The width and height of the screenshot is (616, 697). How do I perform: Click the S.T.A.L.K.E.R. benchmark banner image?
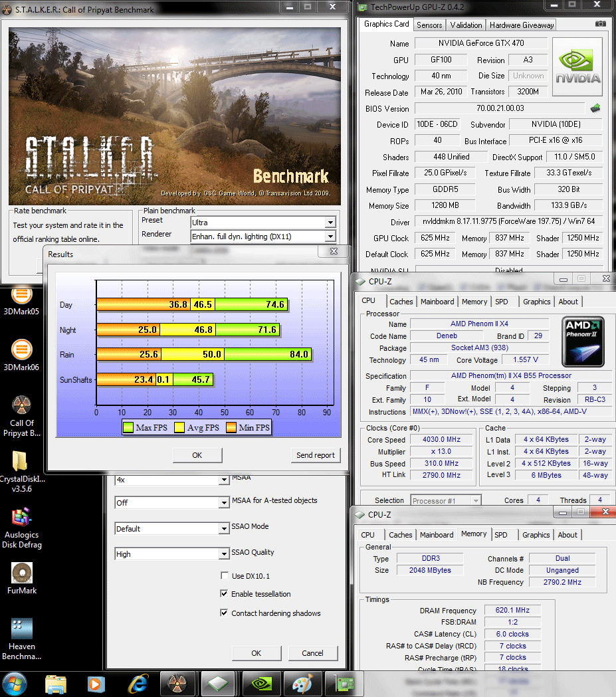pyautogui.click(x=175, y=116)
